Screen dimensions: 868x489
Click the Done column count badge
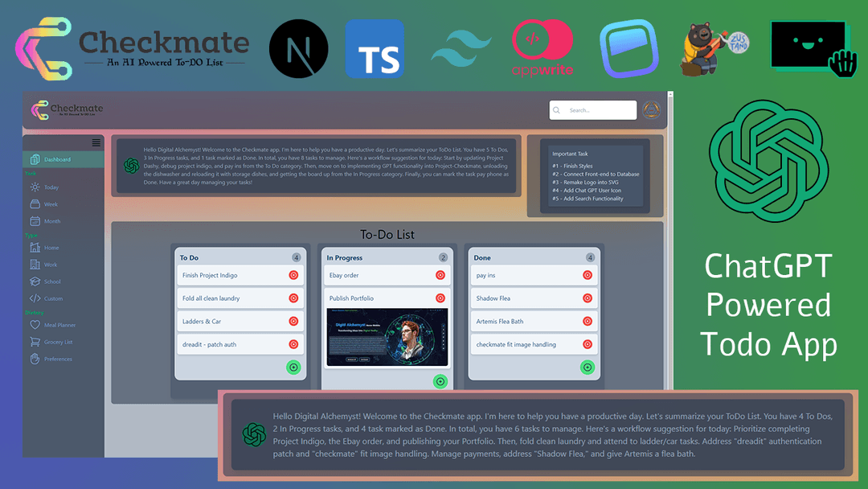(x=590, y=257)
